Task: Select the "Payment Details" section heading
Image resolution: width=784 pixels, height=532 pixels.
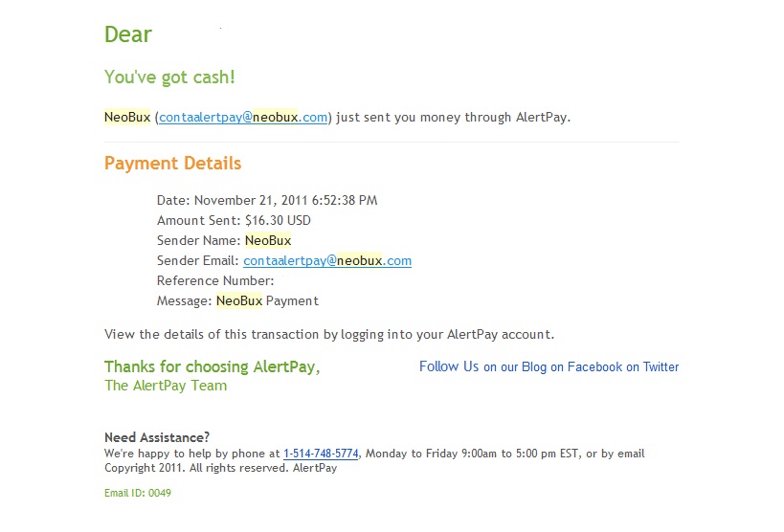Action: 172,163
